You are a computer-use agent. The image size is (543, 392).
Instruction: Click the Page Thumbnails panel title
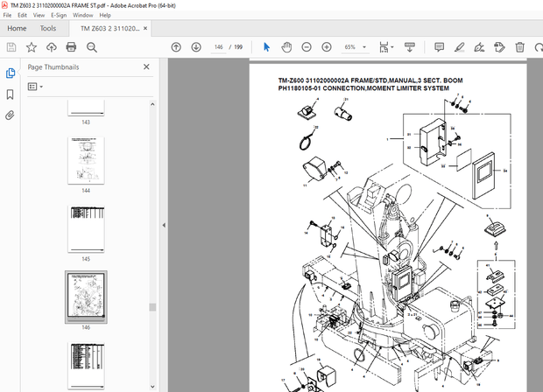53,67
